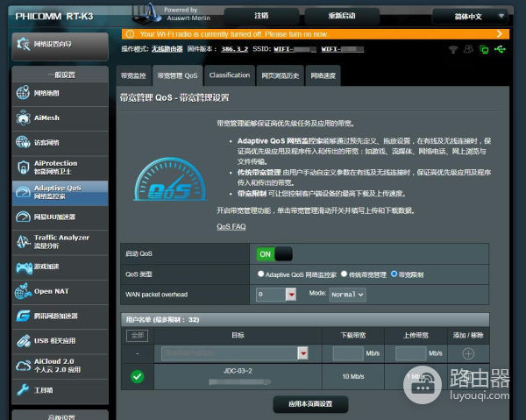Image resolution: width=526 pixels, height=420 pixels.
Task: Click the second WIFI SSID link
Action: [342, 49]
